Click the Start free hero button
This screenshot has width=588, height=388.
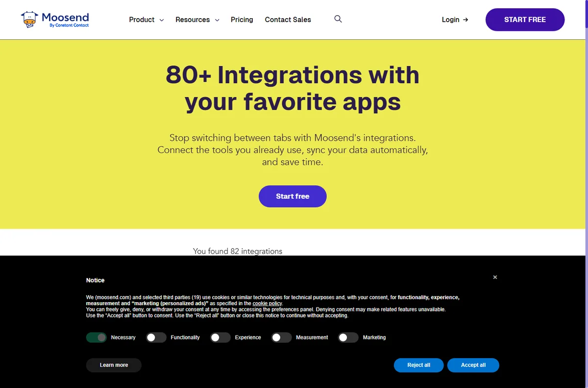pos(293,196)
